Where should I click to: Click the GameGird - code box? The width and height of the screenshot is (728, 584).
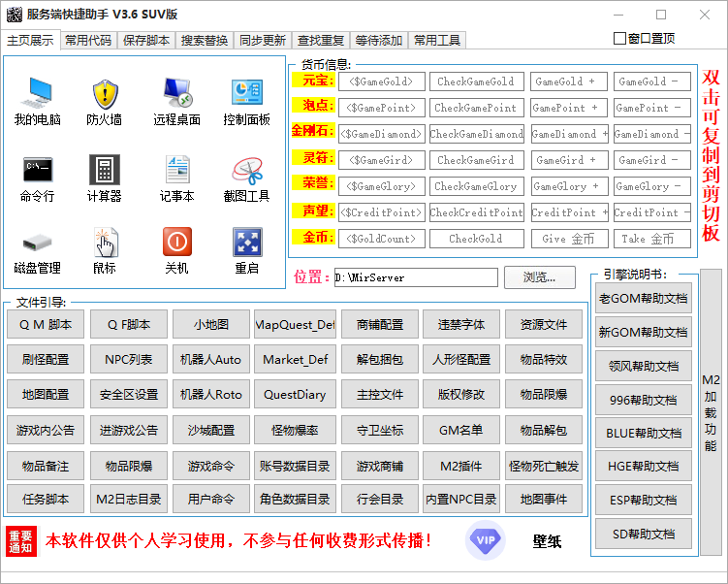(651, 160)
